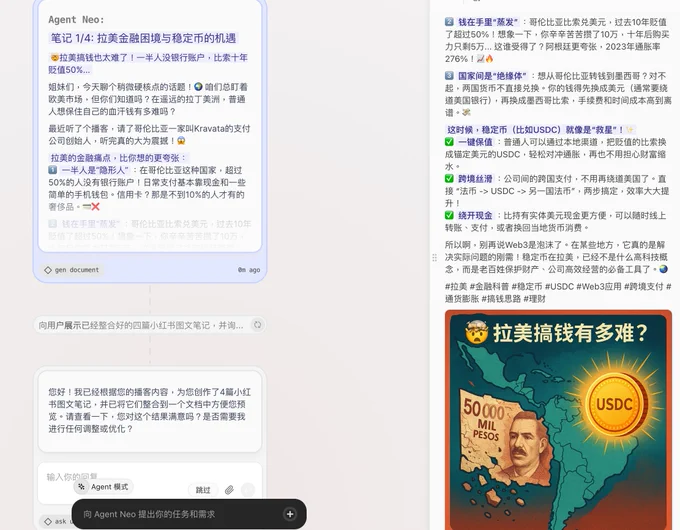The width and height of the screenshot is (680, 530).
Task: Click the refresh icon on the 向用户展示 step
Action: [x=258, y=325]
